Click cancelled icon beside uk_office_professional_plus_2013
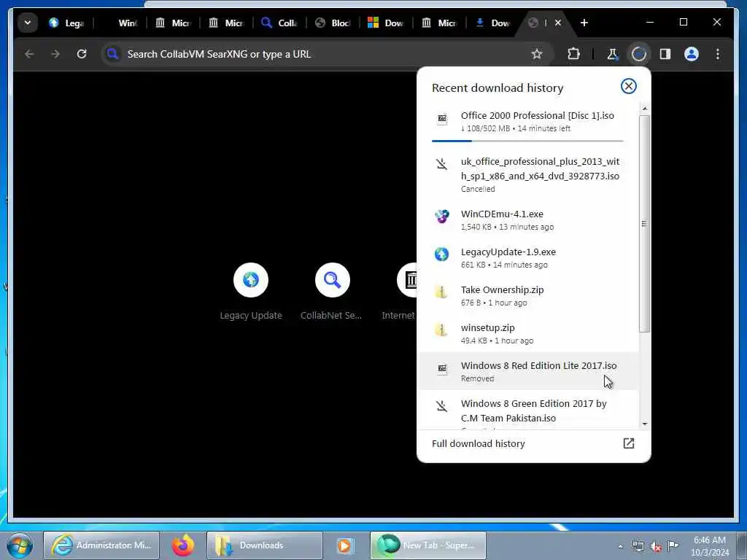This screenshot has height=560, width=747. (x=441, y=164)
